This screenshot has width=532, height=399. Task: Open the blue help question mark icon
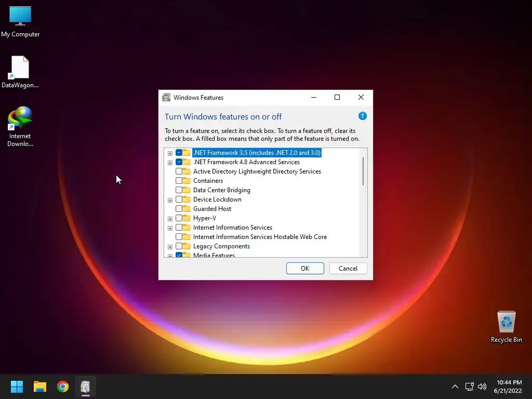[x=362, y=116]
